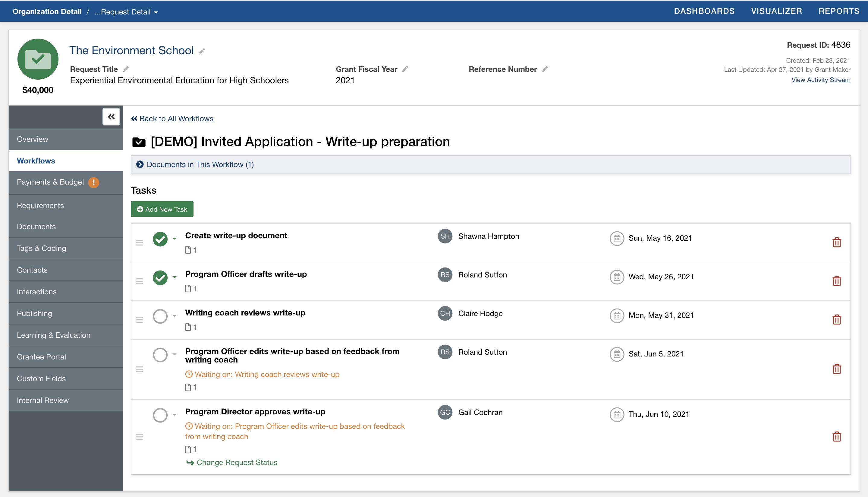Toggle the incomplete checkbox on 'Program Officer edits write-up'
Viewport: 868px width, 497px height.
[x=160, y=354]
